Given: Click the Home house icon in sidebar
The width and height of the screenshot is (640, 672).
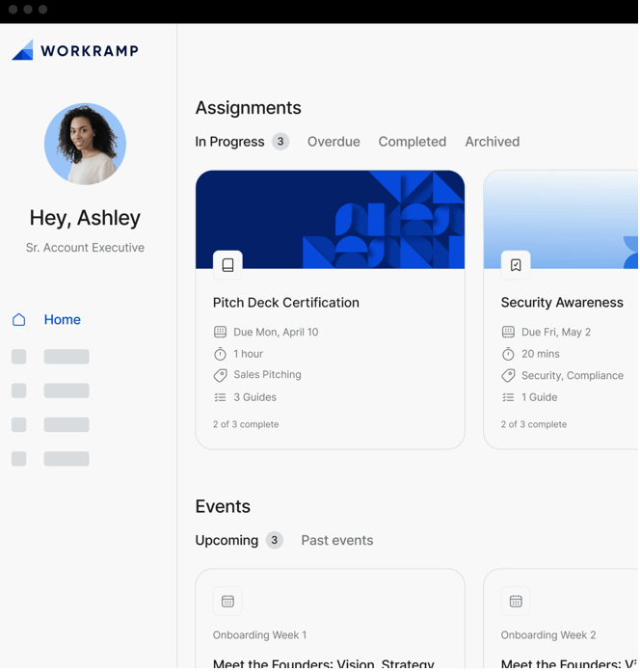Looking at the screenshot, I should point(19,320).
